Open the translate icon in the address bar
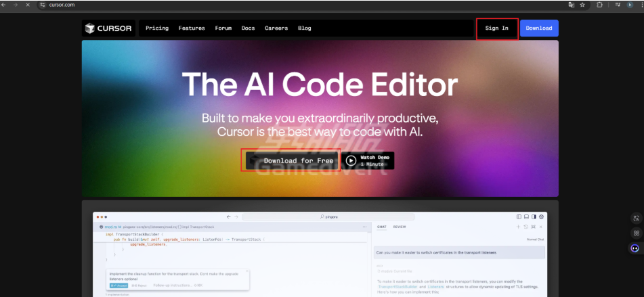 [572, 5]
